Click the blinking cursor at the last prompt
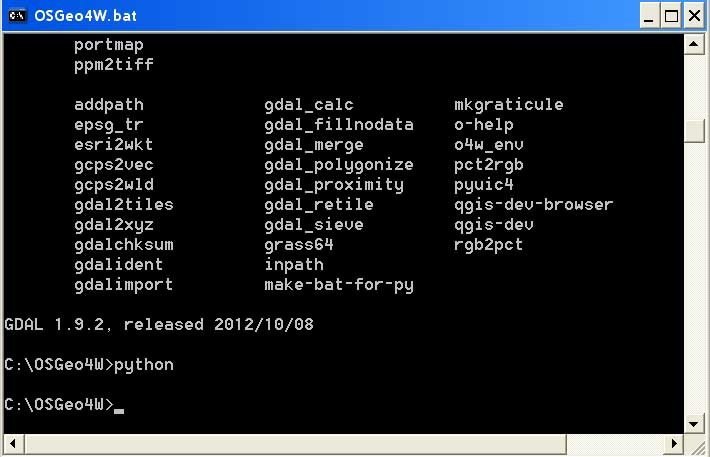 tap(119, 406)
